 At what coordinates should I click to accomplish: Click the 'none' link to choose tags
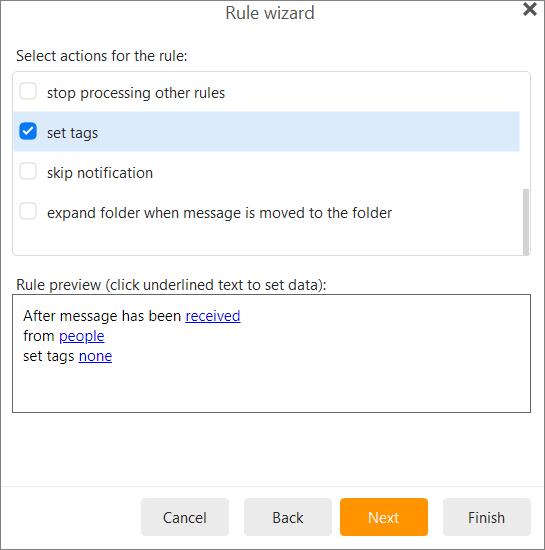95,356
